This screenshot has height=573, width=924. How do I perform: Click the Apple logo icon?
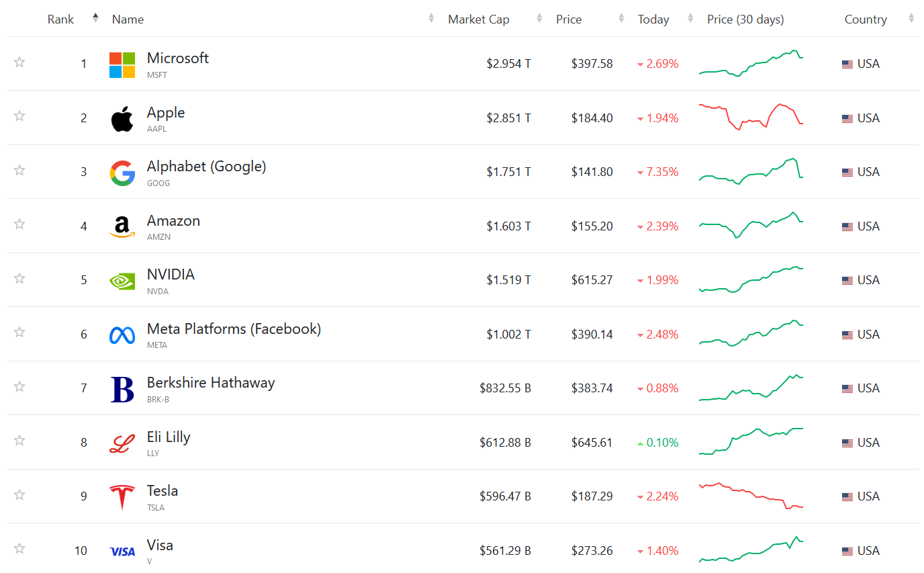122,119
